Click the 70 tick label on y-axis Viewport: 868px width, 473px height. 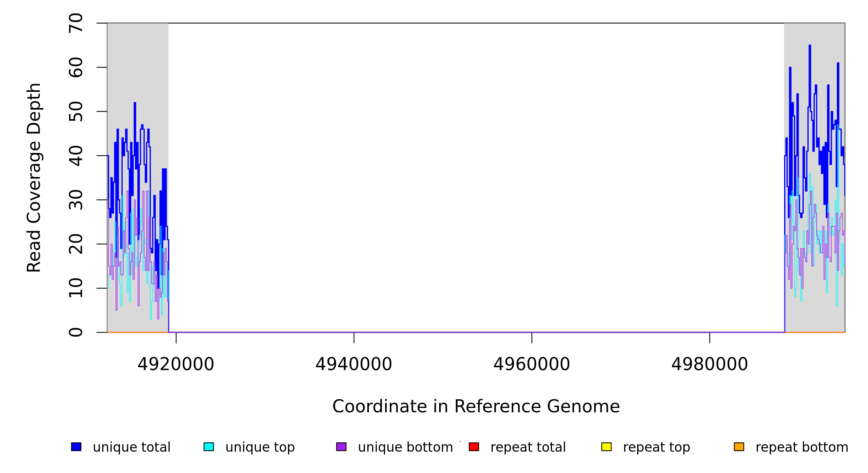coord(76,23)
